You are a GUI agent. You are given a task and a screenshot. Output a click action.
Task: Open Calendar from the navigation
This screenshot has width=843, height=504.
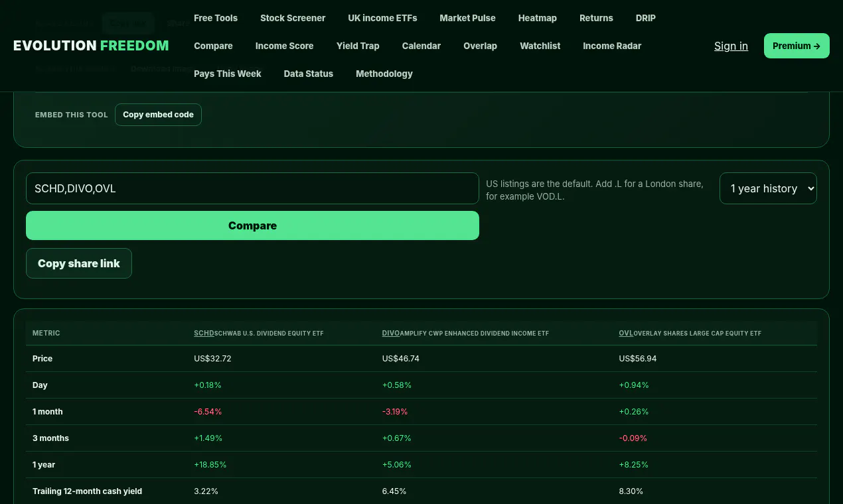coord(421,46)
